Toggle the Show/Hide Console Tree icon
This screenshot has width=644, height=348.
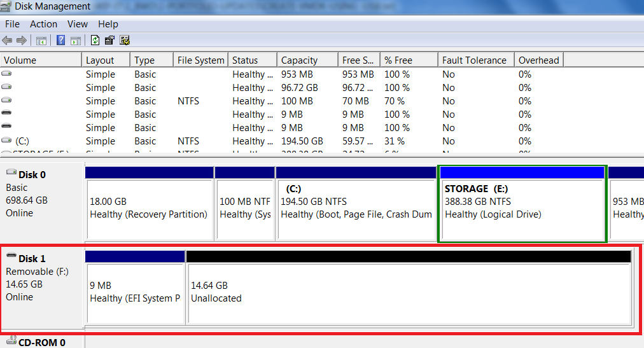click(41, 41)
